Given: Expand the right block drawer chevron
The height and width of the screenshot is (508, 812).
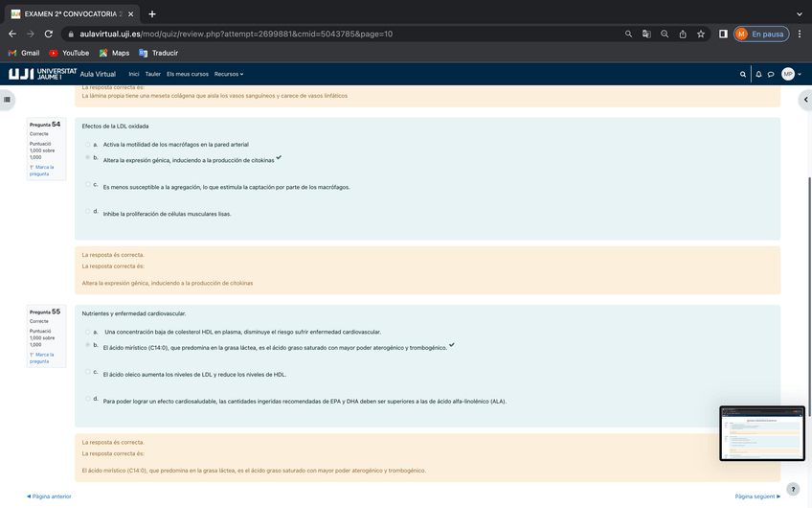Looking at the screenshot, I should (805, 99).
